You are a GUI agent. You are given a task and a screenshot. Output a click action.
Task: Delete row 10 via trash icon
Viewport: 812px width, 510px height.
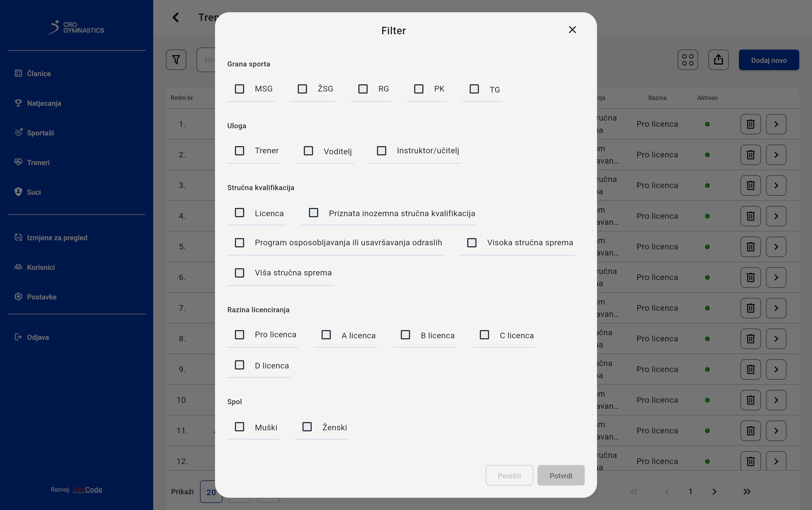(750, 400)
